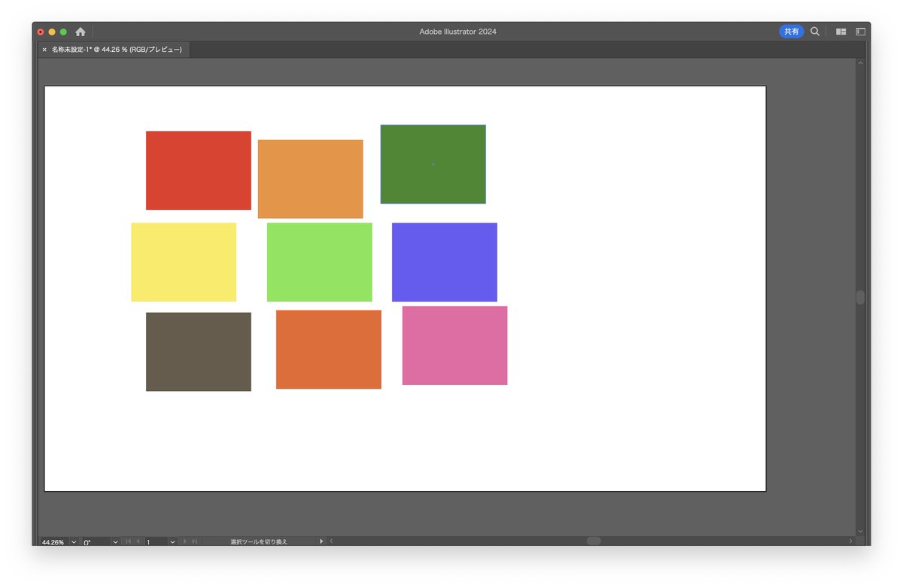Click the green full-screen window button
This screenshot has height=588, width=903.
pyautogui.click(x=63, y=32)
